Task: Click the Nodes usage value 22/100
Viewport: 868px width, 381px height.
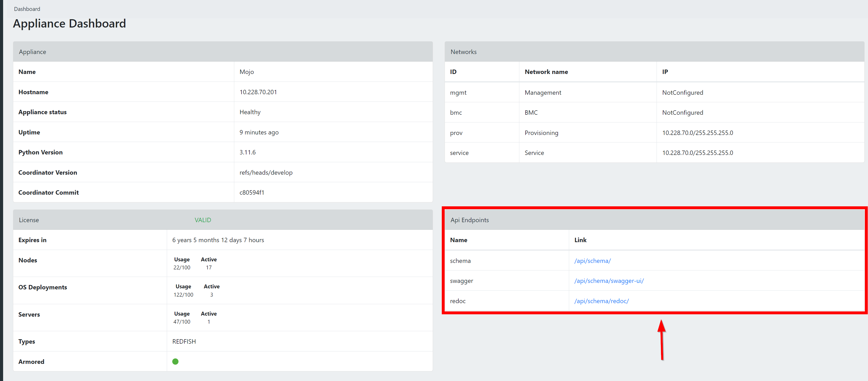Action: 182,267
